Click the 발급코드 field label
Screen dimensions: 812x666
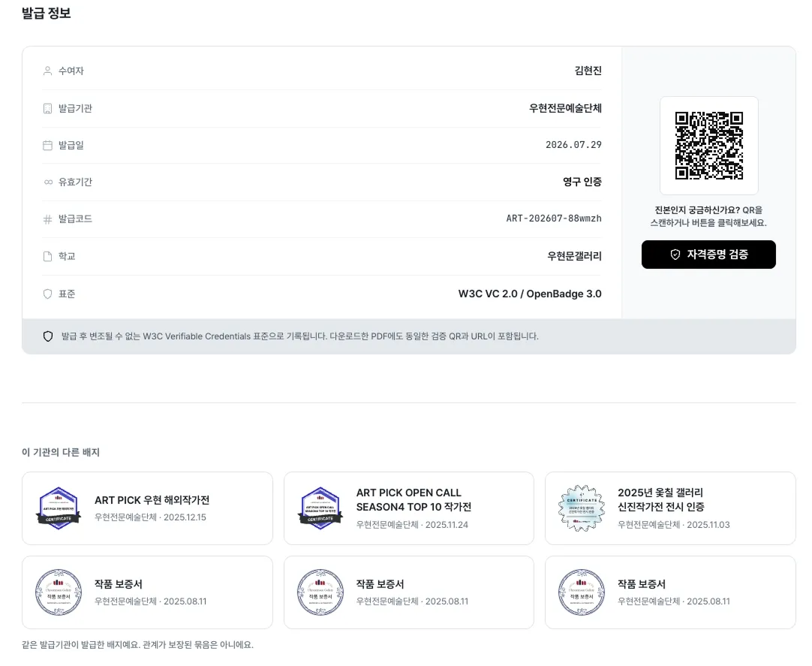(75, 219)
